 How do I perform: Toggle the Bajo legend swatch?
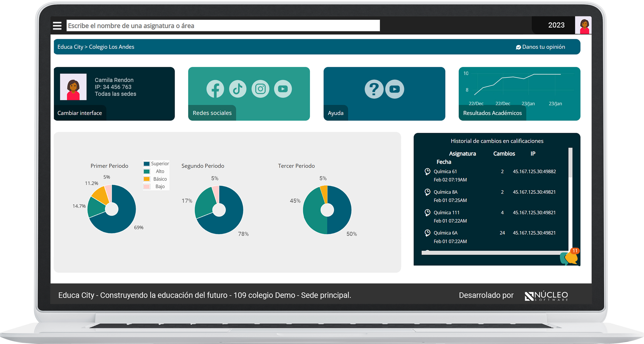(147, 186)
